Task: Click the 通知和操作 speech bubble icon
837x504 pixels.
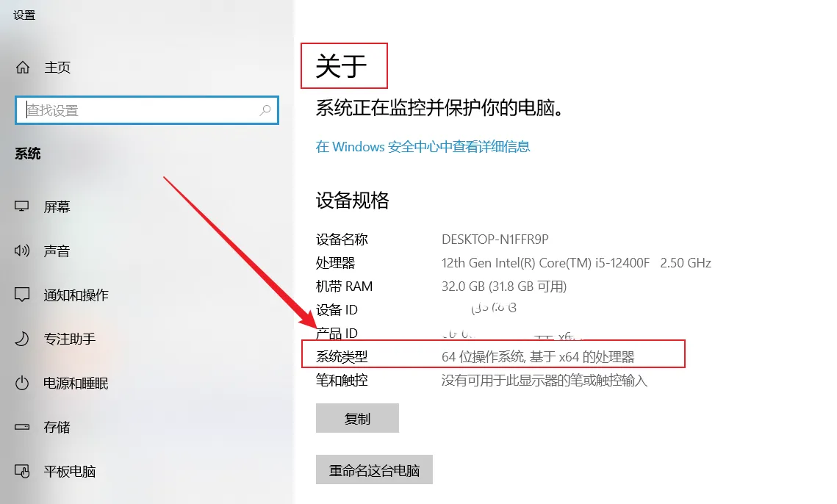Action: (22, 295)
